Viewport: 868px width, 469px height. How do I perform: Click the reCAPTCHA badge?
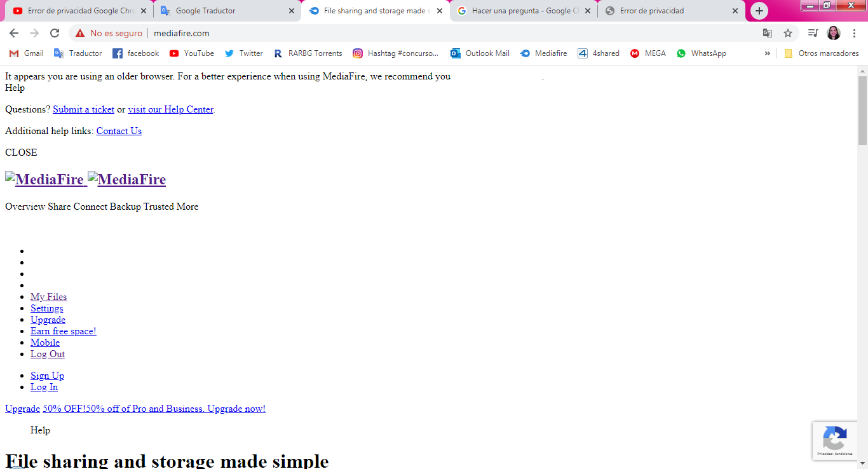click(x=834, y=440)
